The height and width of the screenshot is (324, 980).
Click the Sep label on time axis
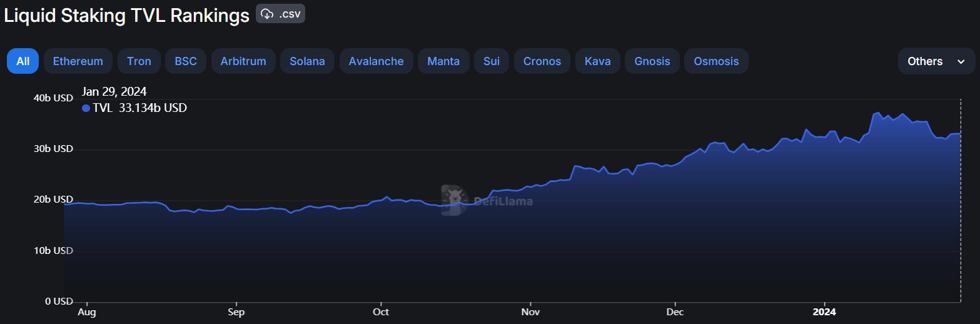236,311
